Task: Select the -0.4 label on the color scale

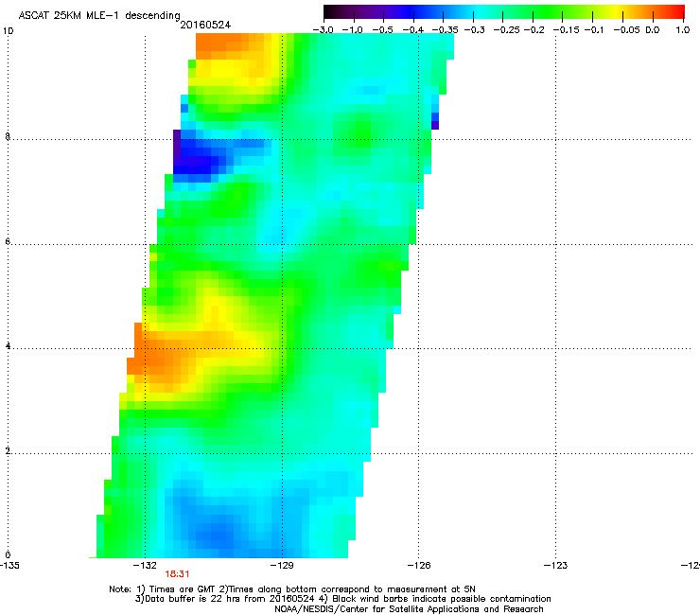Action: click(x=413, y=30)
